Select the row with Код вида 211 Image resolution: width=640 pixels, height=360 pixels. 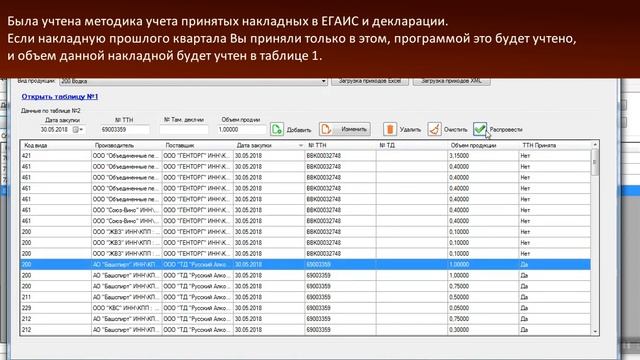point(305,297)
